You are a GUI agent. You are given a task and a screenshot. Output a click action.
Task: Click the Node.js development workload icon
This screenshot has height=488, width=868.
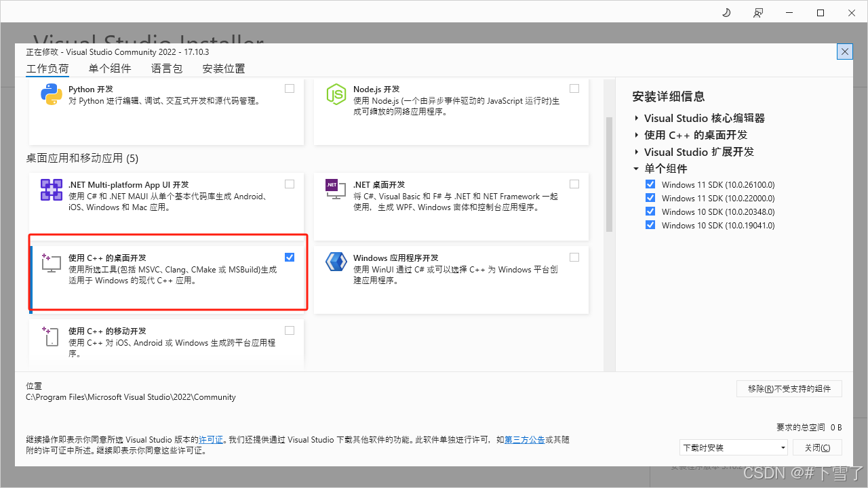tap(336, 94)
